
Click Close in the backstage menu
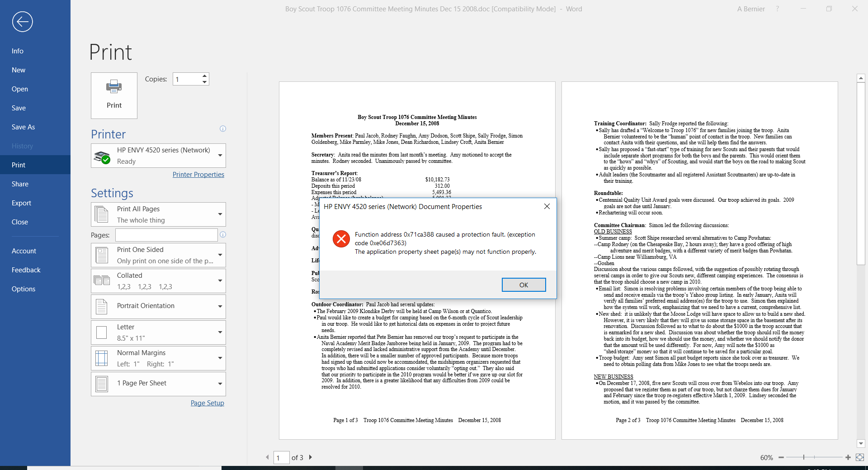click(x=35, y=222)
